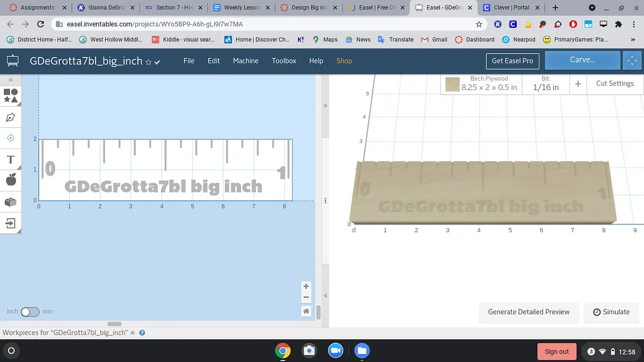
Task: Reset view with the home icon
Action: [x=306, y=311]
